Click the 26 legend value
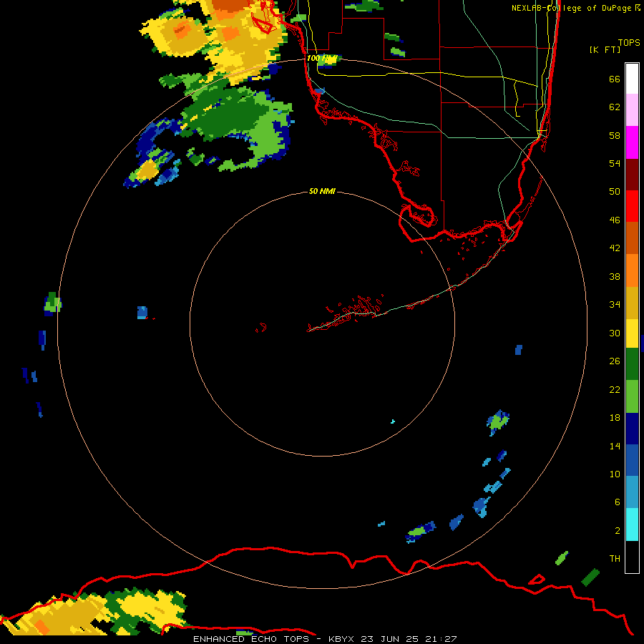Screen dimensions: 644x644 (615, 361)
